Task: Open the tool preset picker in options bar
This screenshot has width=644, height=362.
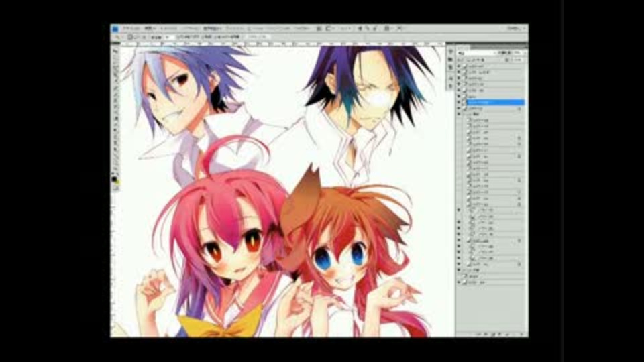Action: pos(118,37)
